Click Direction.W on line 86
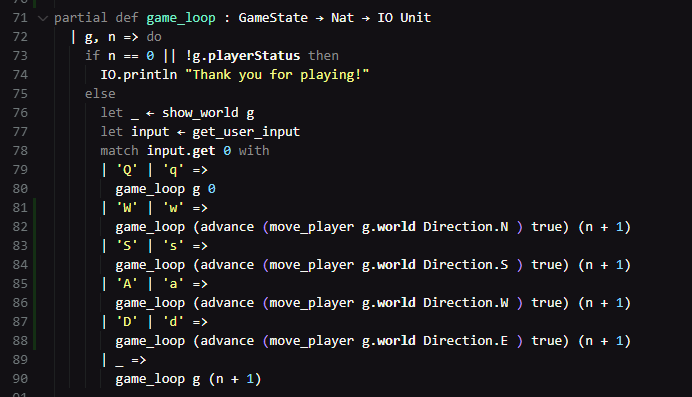The width and height of the screenshot is (692, 397). pyautogui.click(x=466, y=303)
